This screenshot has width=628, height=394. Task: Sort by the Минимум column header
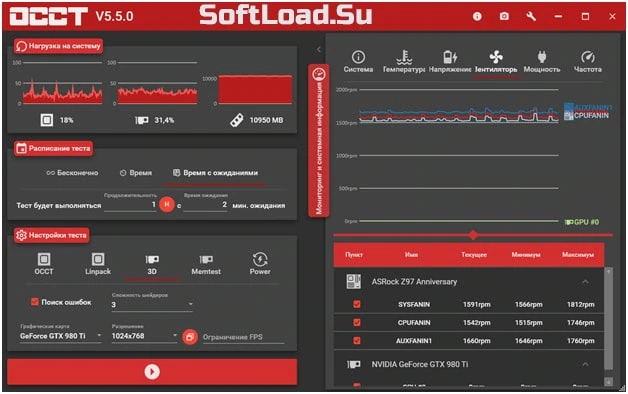click(526, 255)
